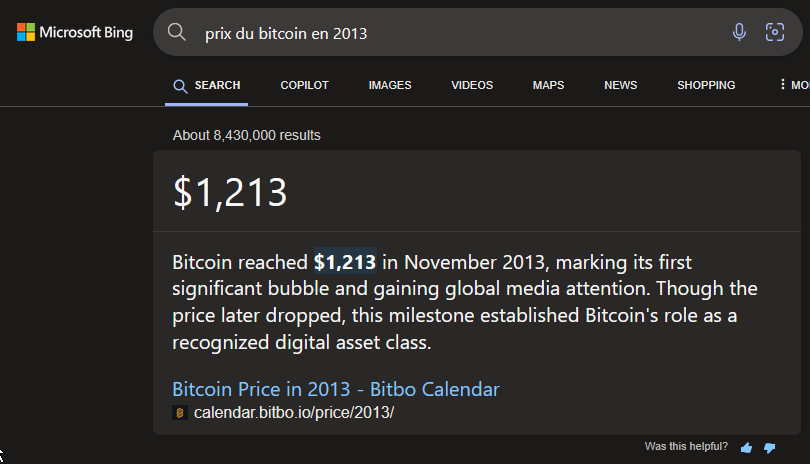Screen dimensions: 810x464
Task: Click the highlighted $1,213 in answer text
Action: coord(345,262)
